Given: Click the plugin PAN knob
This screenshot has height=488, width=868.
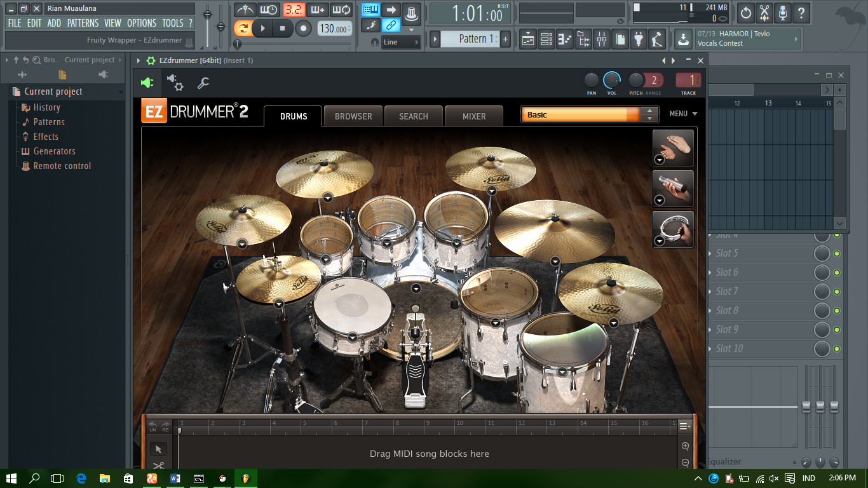Looking at the screenshot, I should [x=592, y=80].
